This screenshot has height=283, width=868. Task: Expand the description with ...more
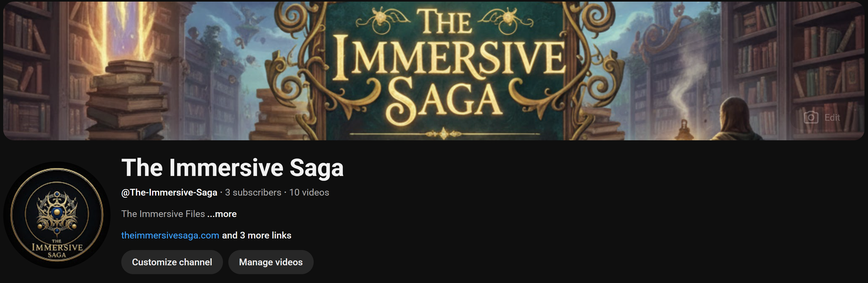pyautogui.click(x=222, y=214)
